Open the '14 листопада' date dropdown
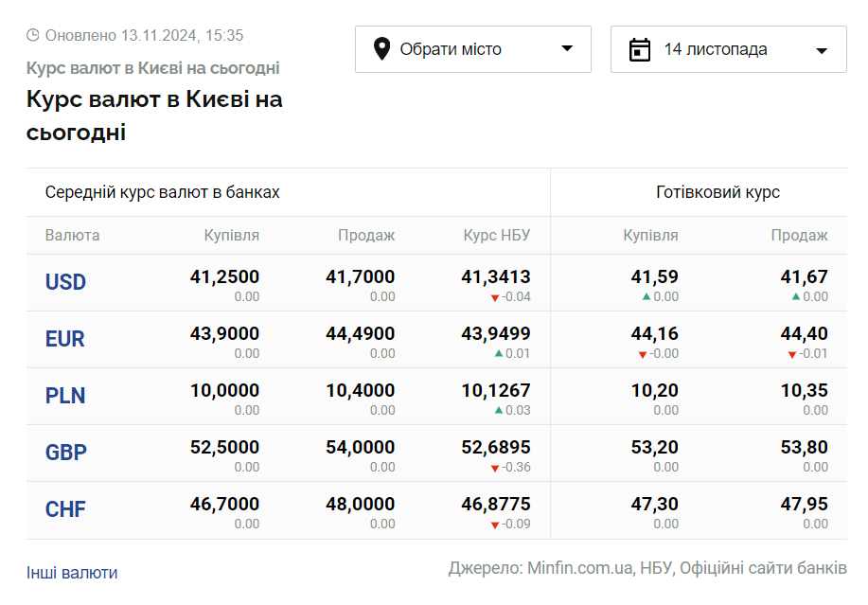The image size is (868, 605). coord(729,49)
